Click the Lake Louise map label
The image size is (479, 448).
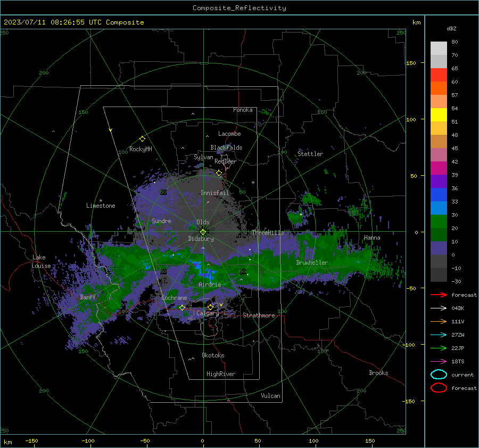[x=41, y=262]
